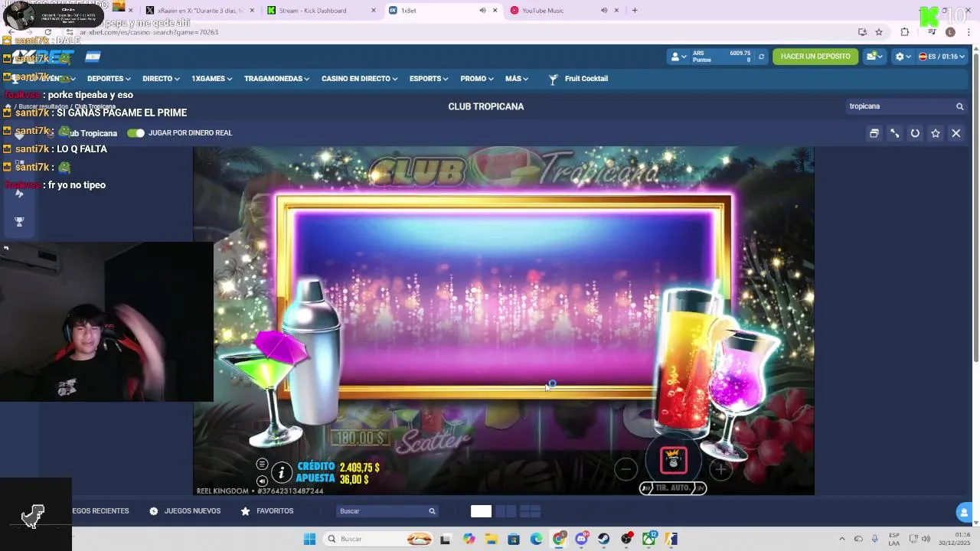Open the Windows Start menu
This screenshot has height=551, width=980.
click(309, 539)
